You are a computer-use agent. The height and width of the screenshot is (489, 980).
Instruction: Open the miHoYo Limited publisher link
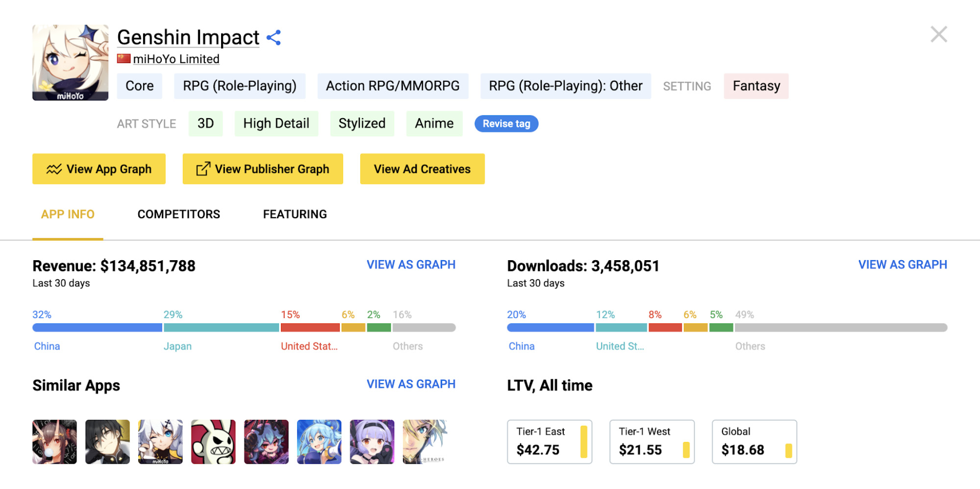176,59
